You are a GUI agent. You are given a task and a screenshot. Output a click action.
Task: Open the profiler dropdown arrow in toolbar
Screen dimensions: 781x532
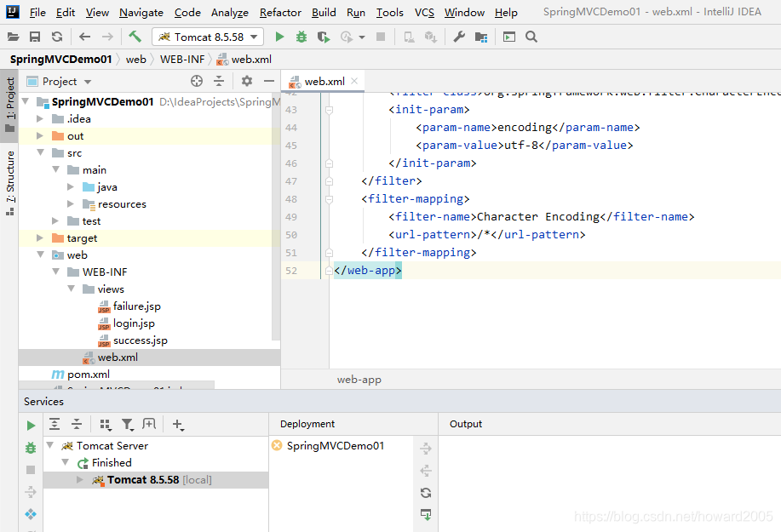(x=362, y=37)
